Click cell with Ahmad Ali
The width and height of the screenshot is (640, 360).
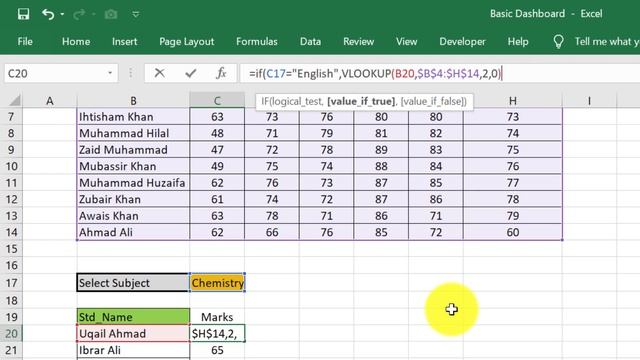click(x=133, y=232)
